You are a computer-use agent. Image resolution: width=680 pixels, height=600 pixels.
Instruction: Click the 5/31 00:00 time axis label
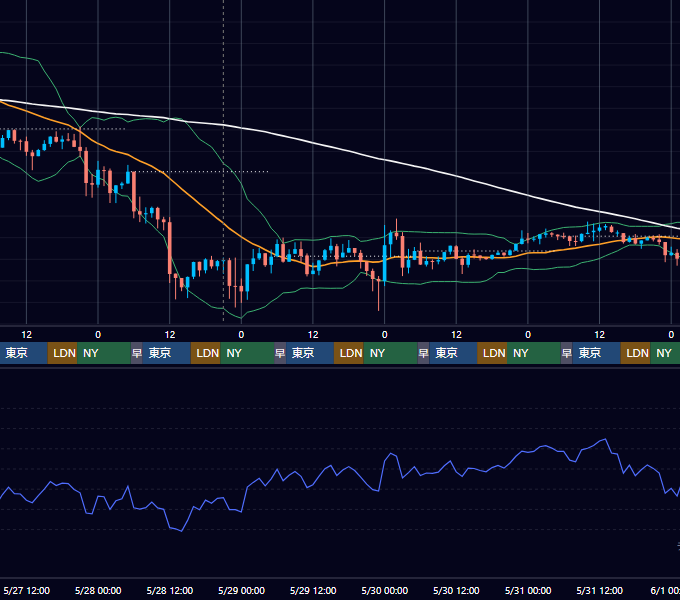[528, 590]
